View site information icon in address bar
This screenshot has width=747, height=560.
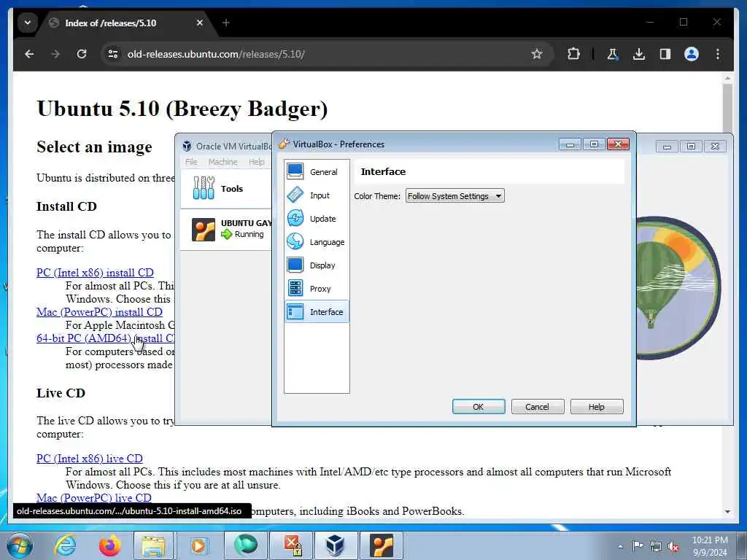click(x=113, y=54)
